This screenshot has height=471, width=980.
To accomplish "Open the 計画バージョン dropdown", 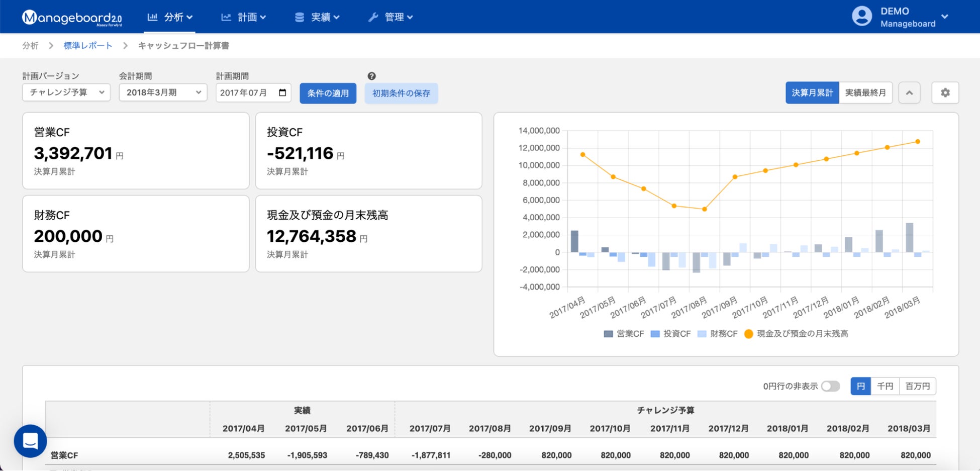I will (x=66, y=92).
